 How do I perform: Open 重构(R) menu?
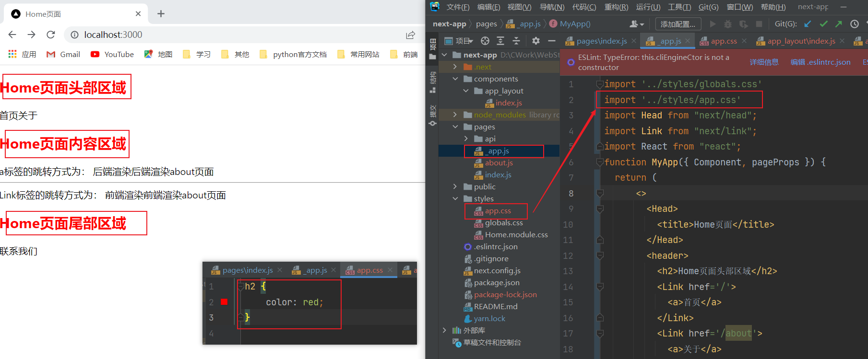(x=616, y=7)
